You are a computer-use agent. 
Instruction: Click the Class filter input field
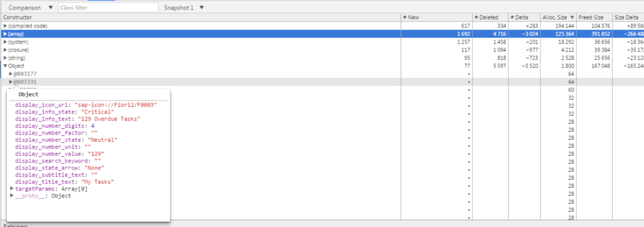click(108, 8)
